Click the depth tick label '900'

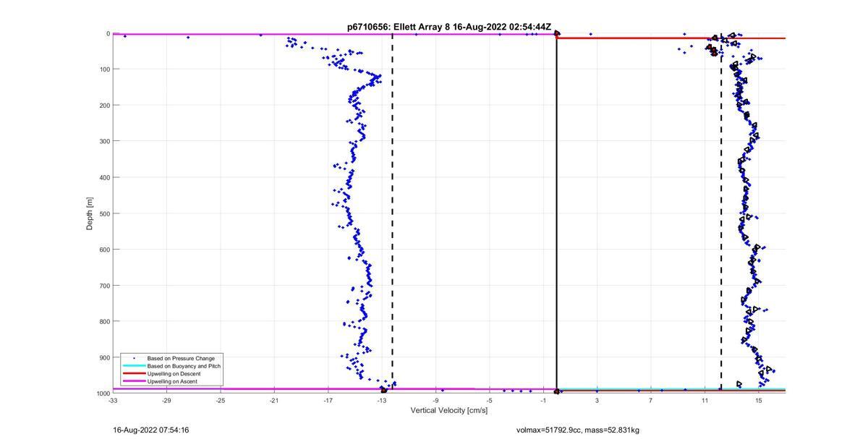[105, 357]
